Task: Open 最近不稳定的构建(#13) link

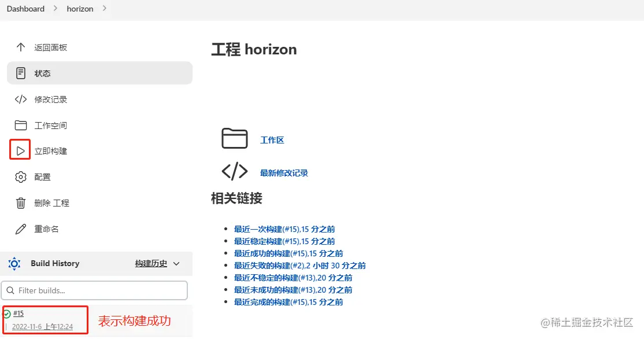Action: (x=293, y=278)
